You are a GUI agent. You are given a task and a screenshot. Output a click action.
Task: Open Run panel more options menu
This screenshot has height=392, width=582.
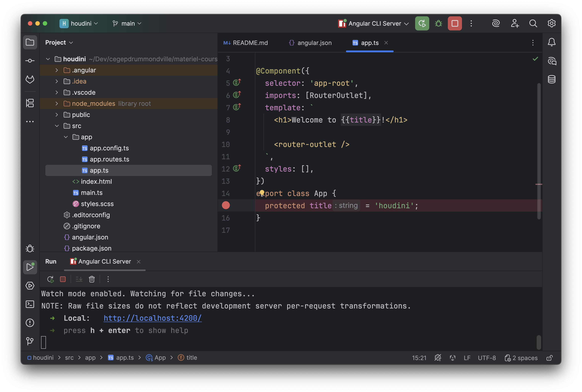[x=108, y=279]
